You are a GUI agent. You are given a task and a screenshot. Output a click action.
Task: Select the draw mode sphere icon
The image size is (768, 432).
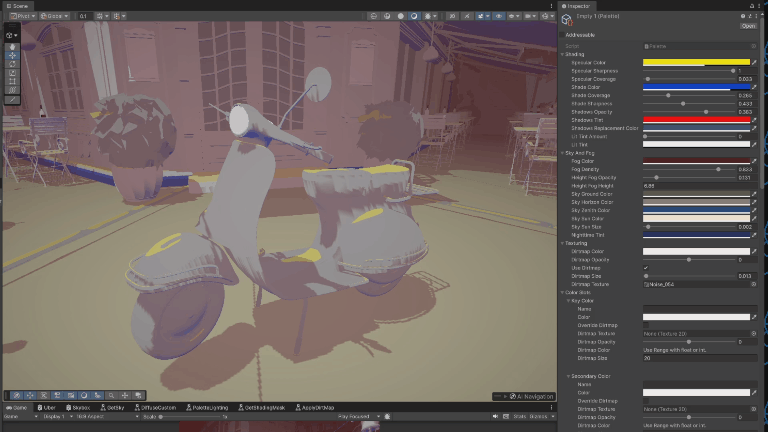(401, 16)
